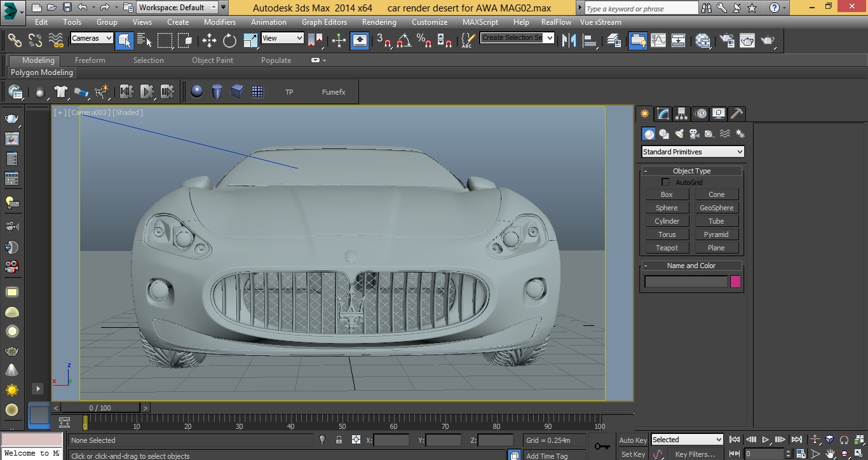Switch to Object Paint ribbon tab

click(213, 60)
